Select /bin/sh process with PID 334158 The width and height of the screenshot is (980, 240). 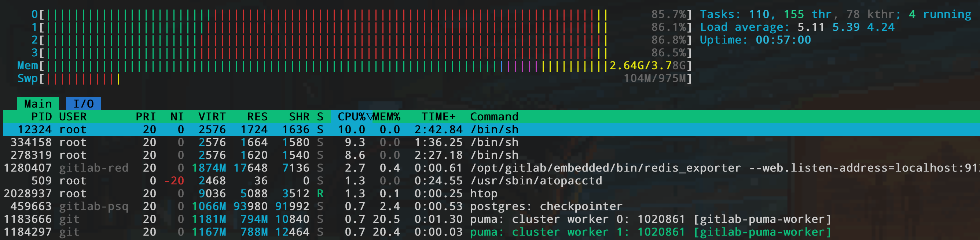(494, 142)
